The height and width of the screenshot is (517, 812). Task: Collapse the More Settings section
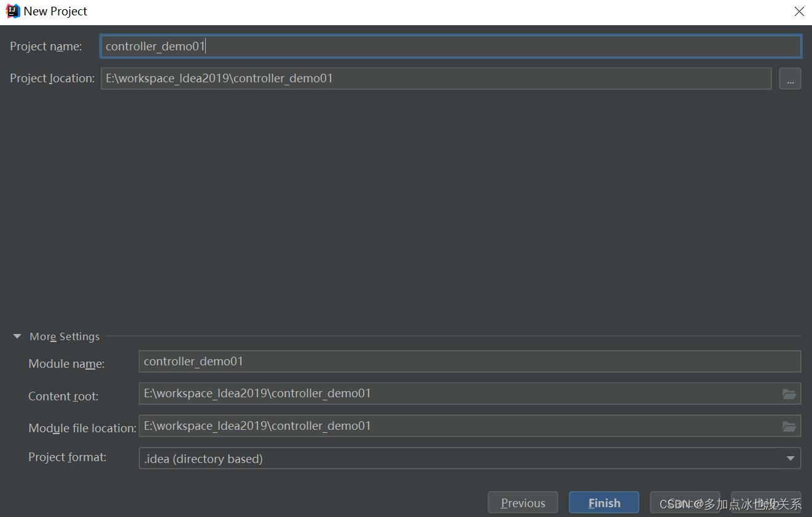(17, 336)
